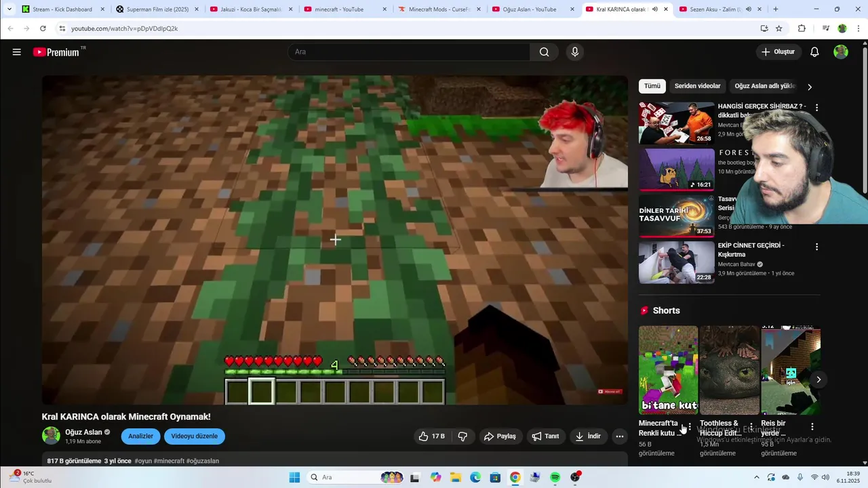Switch to the Superman Film izle tab

(x=156, y=9)
